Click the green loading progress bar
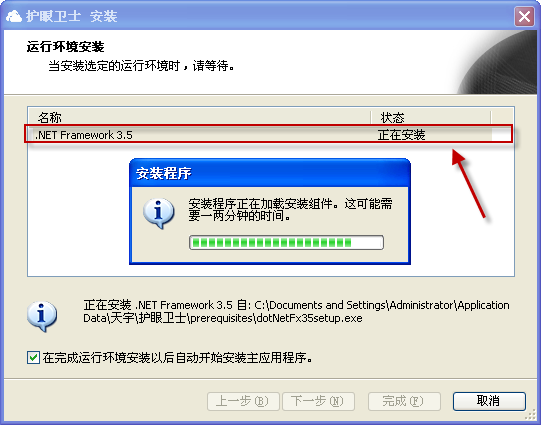 click(286, 243)
